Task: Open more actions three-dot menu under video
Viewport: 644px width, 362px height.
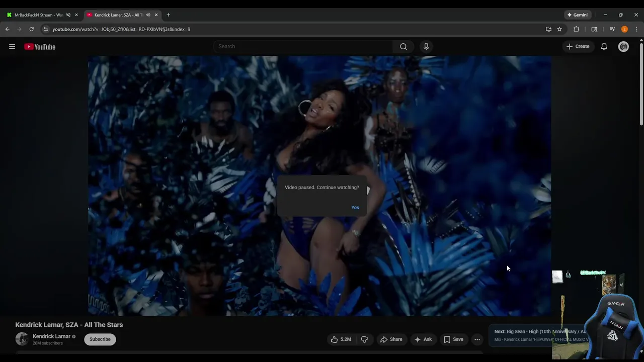Action: [477, 339]
